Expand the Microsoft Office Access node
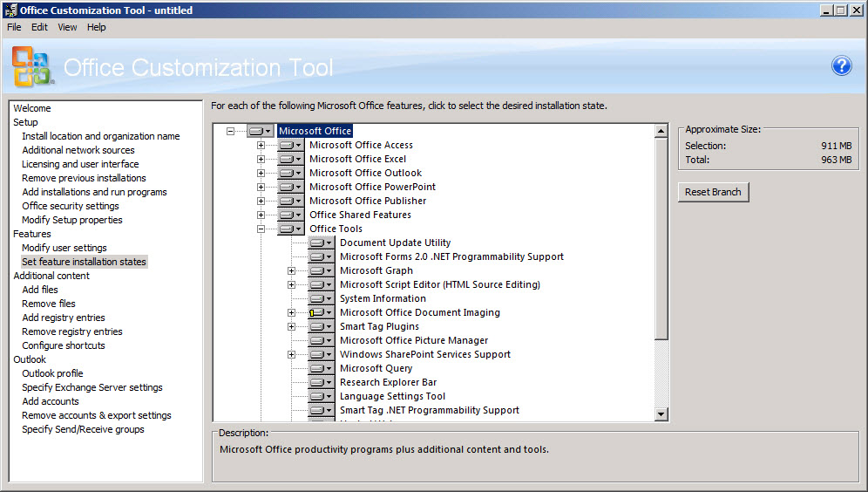The width and height of the screenshot is (868, 492). (x=261, y=145)
